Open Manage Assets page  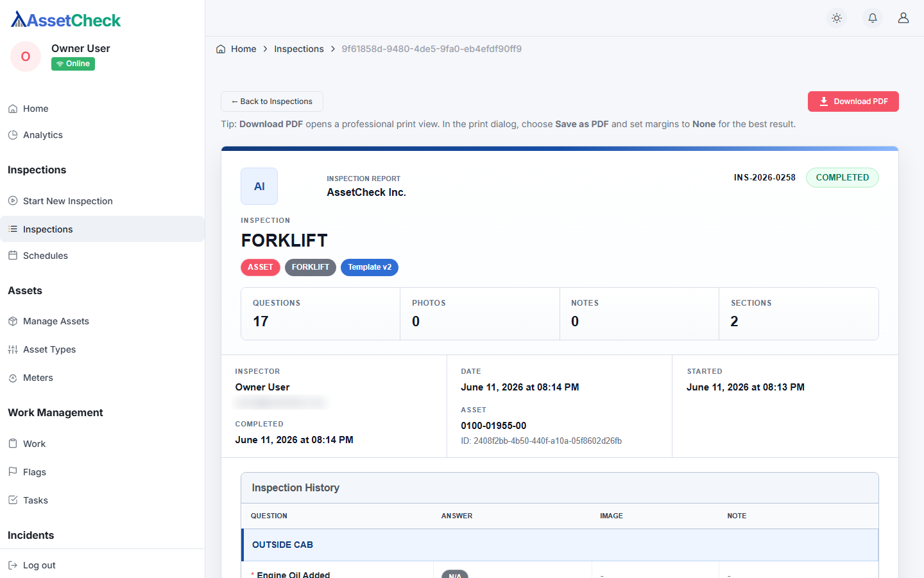click(103, 321)
